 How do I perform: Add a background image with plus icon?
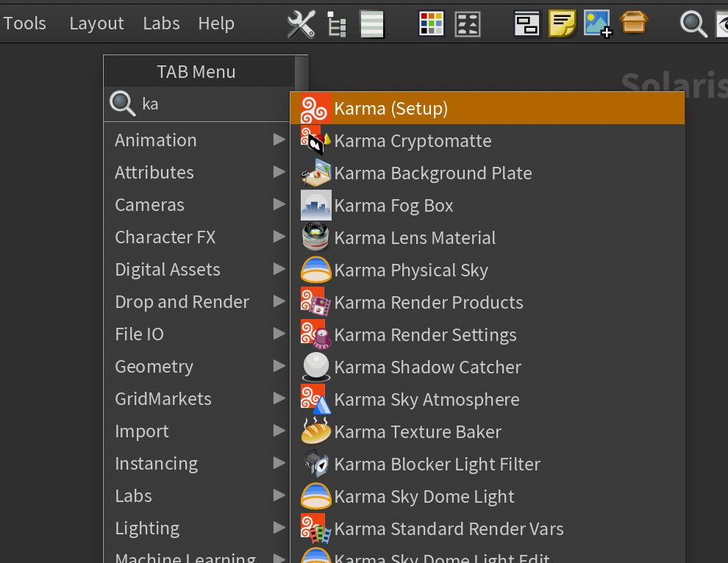[598, 24]
